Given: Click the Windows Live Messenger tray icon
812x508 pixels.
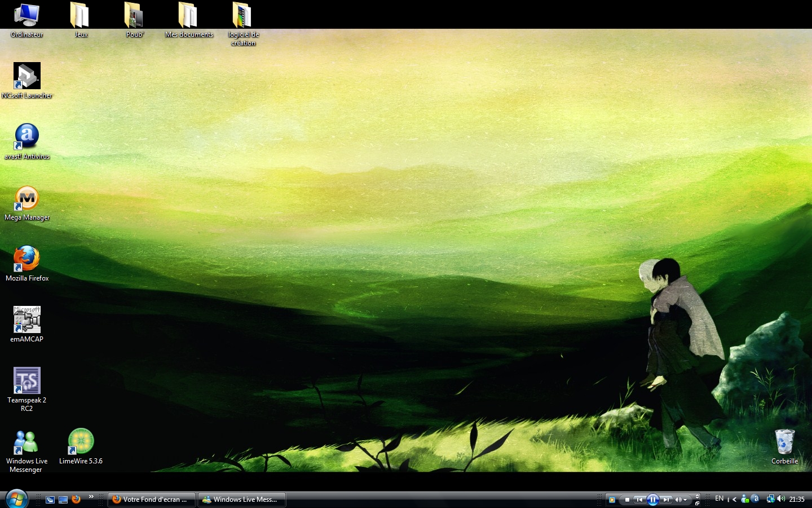Looking at the screenshot, I should 745,499.
